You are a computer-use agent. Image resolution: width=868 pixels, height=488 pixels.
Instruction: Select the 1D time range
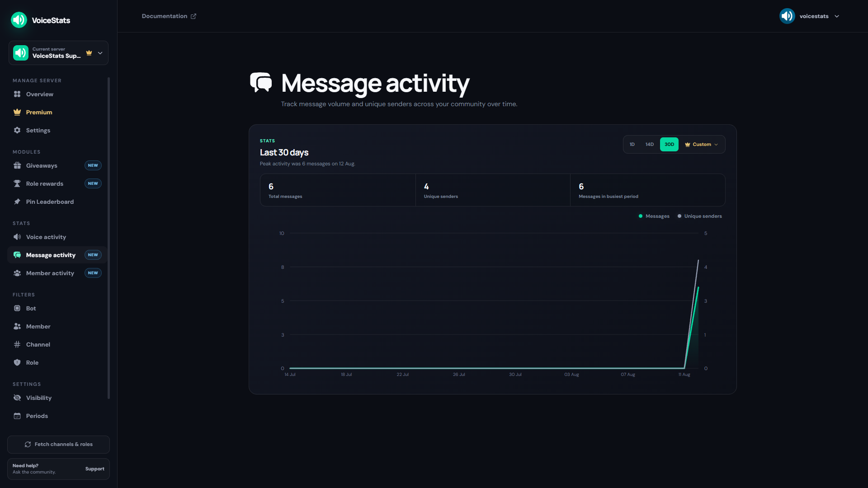pyautogui.click(x=632, y=145)
